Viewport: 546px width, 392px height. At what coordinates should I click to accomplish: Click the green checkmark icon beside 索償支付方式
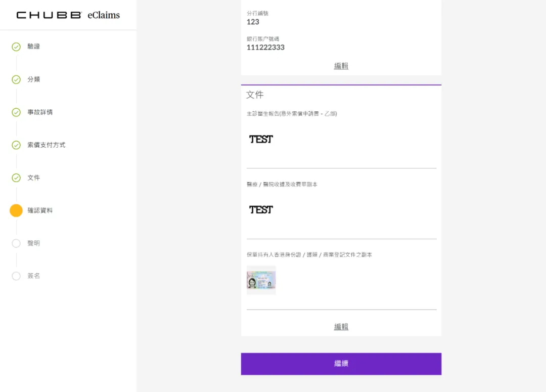coord(16,145)
